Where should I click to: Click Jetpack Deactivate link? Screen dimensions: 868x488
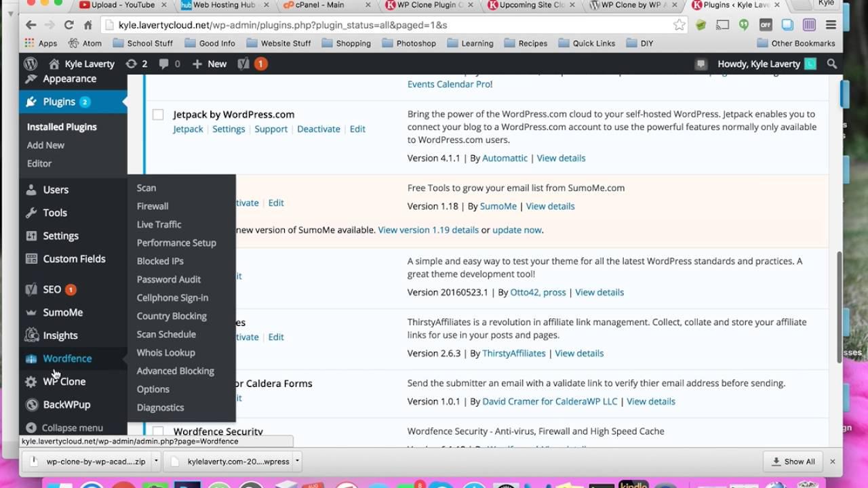tap(319, 129)
